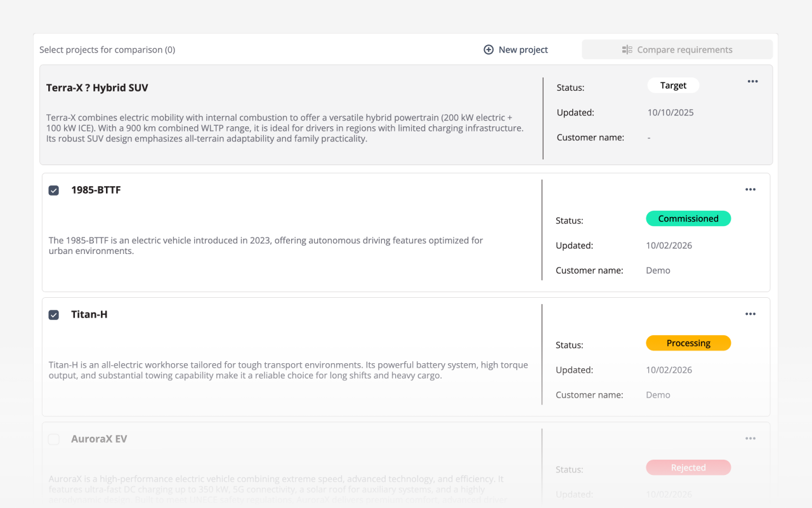Screen dimensions: 812x508
Task: Open the kebab menu on the 1985-BTTF card
Action: click(750, 189)
